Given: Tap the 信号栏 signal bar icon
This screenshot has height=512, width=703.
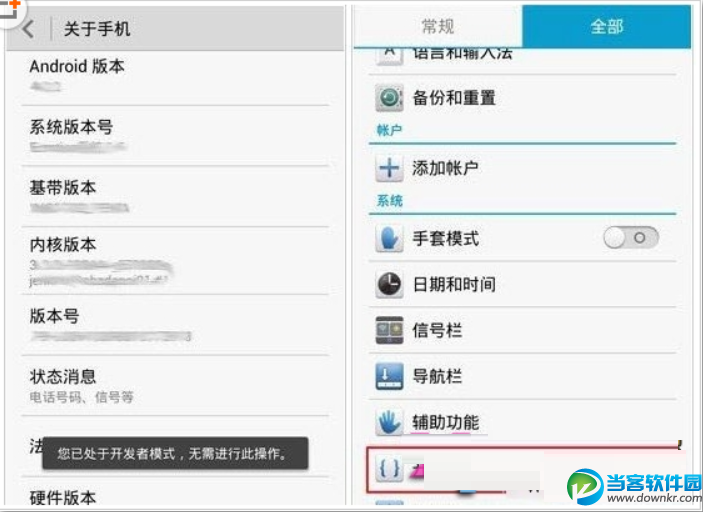Looking at the screenshot, I should [389, 330].
